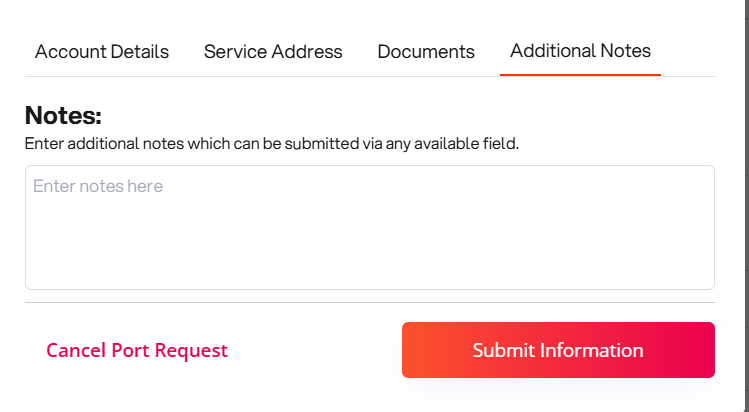Viewport: 749px width, 412px height.
Task: Open the Account Details tab
Action: (x=102, y=52)
